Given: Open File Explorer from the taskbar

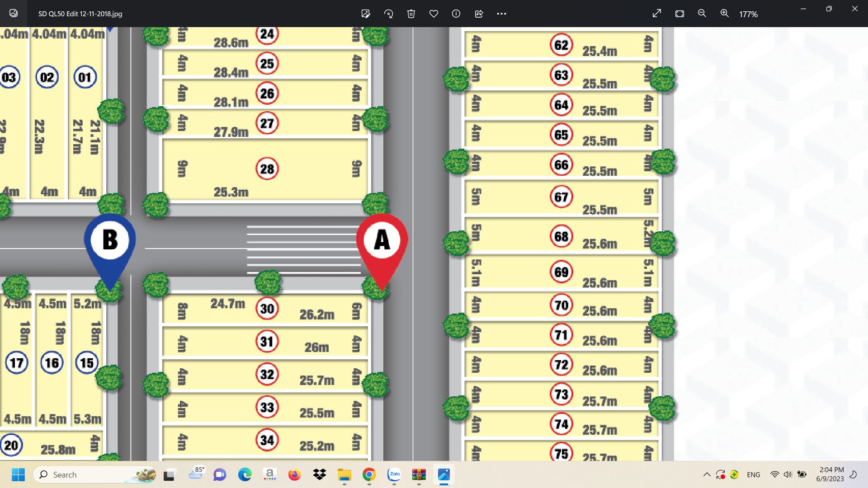Looking at the screenshot, I should [x=344, y=474].
